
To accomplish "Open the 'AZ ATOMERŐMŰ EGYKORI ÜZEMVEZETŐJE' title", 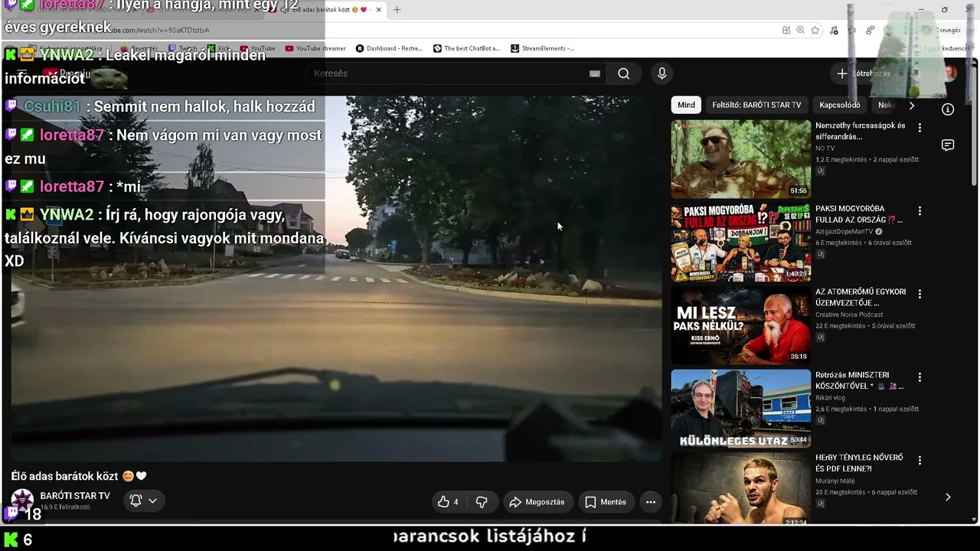I will [x=861, y=297].
